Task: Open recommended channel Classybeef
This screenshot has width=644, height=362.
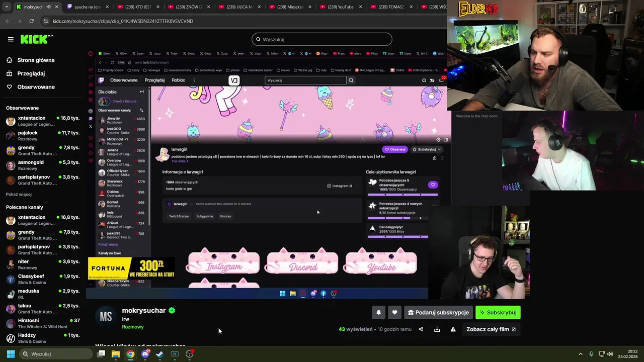Action: (x=43, y=279)
